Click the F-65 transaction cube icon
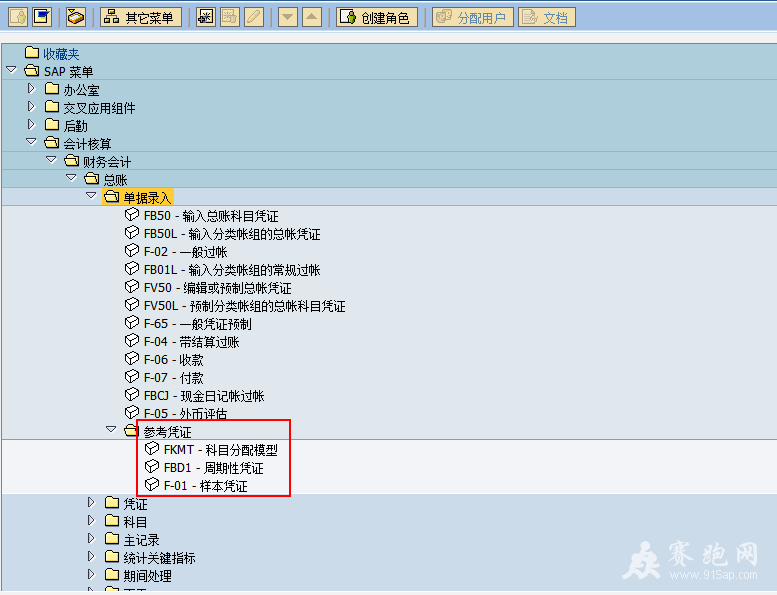 132,323
